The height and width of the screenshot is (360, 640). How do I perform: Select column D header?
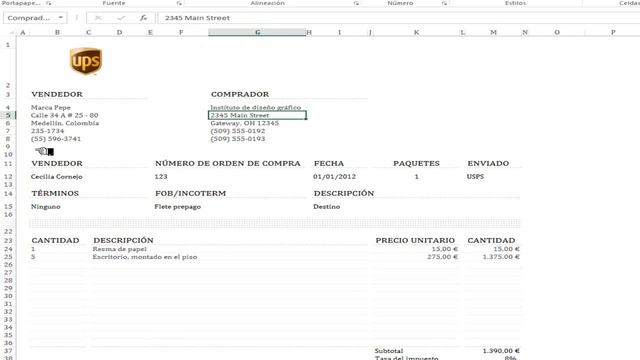point(119,32)
